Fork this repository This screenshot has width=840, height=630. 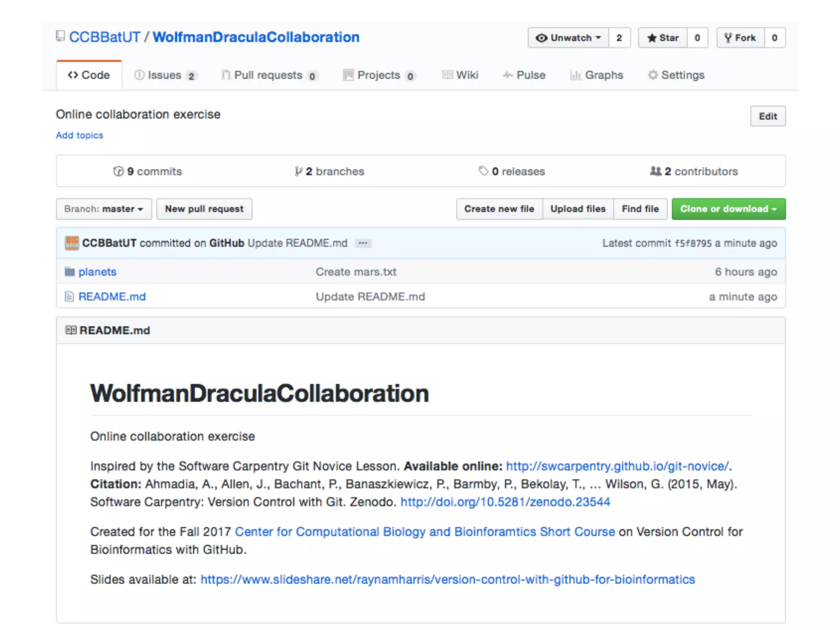pos(740,38)
